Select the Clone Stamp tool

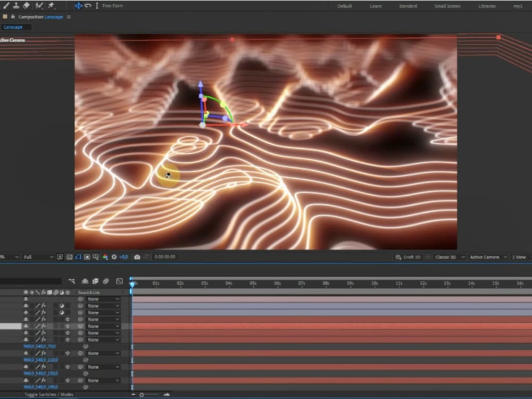pyautogui.click(x=16, y=5)
